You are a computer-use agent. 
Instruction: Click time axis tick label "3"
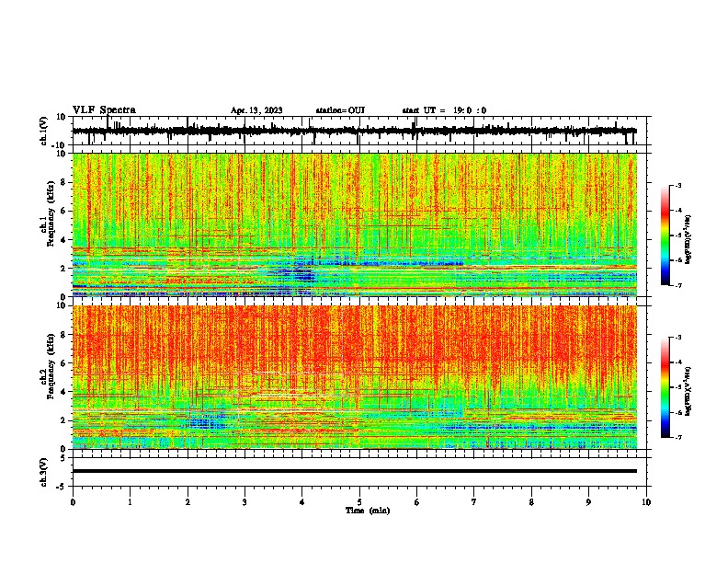[x=245, y=502]
